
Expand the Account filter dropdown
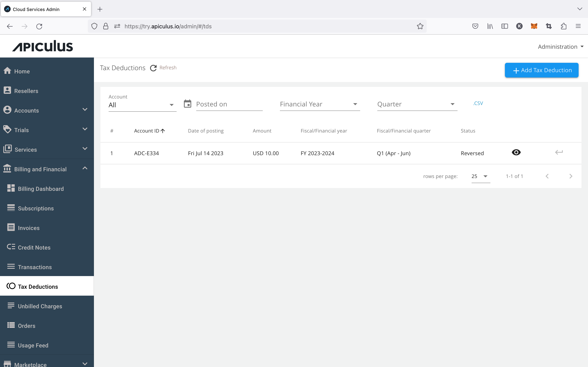[x=171, y=104]
